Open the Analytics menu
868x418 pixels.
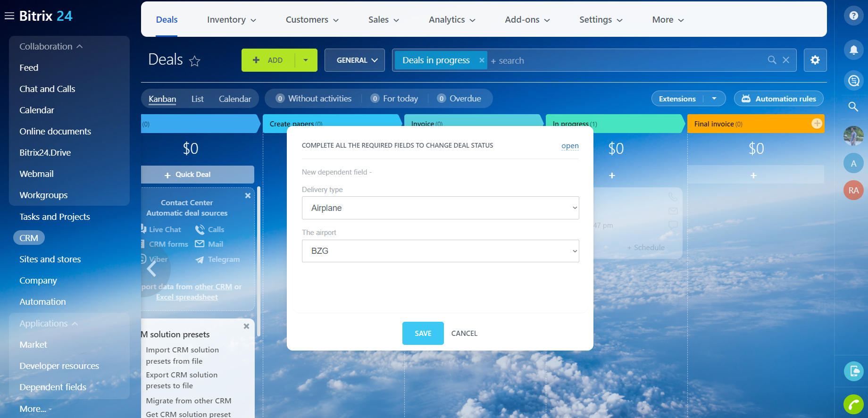(x=451, y=20)
